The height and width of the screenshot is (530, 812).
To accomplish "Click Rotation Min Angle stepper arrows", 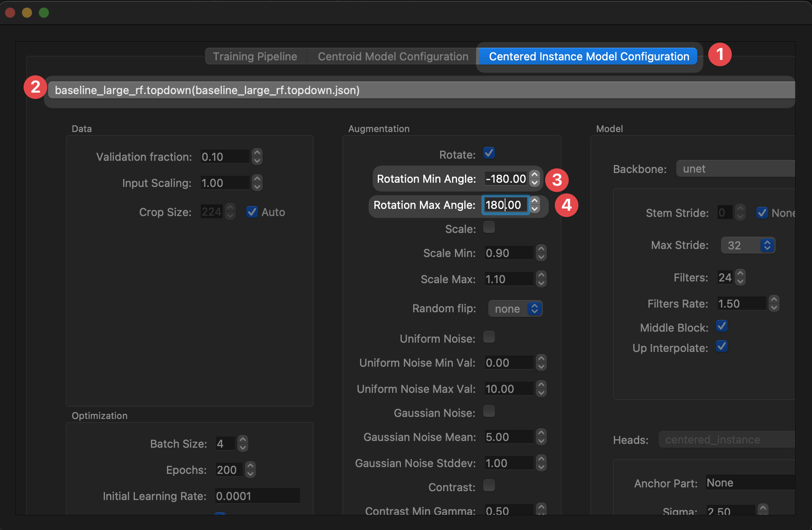I will pos(535,178).
